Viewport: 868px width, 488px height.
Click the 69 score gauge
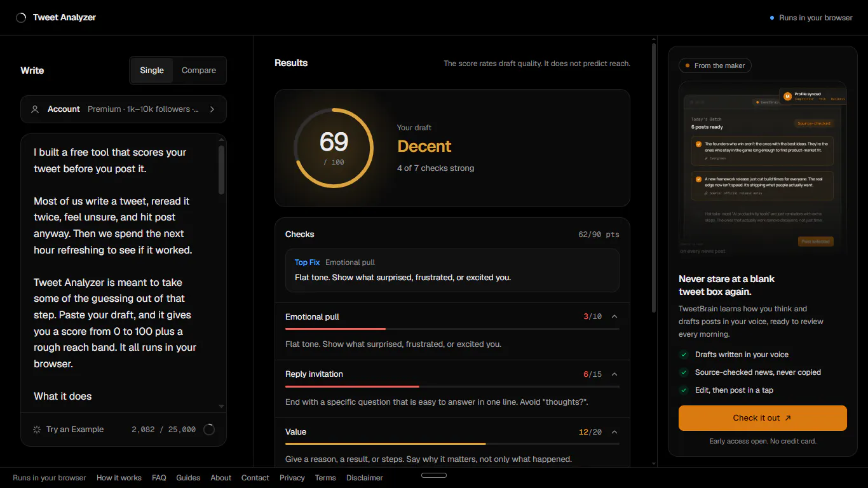coord(334,148)
